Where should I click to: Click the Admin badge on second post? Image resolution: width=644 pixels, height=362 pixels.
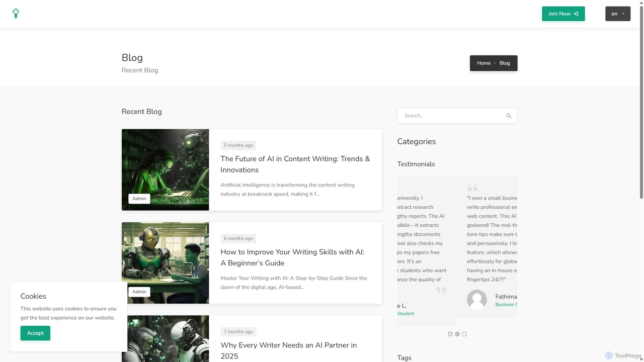tap(139, 292)
